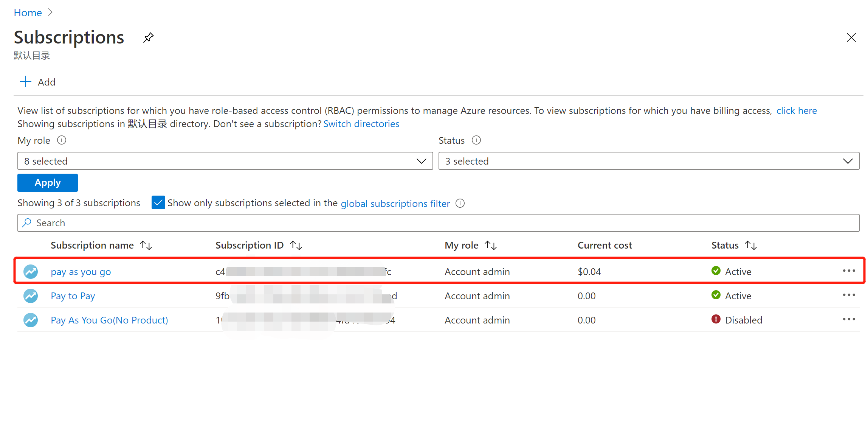The height and width of the screenshot is (437, 868).
Task: Open the pay as you go subscription
Action: pos(81,272)
